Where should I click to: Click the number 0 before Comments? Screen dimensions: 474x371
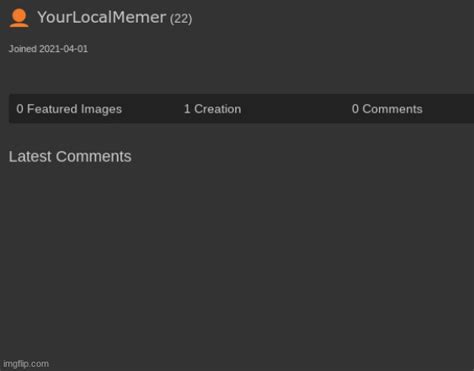[355, 109]
